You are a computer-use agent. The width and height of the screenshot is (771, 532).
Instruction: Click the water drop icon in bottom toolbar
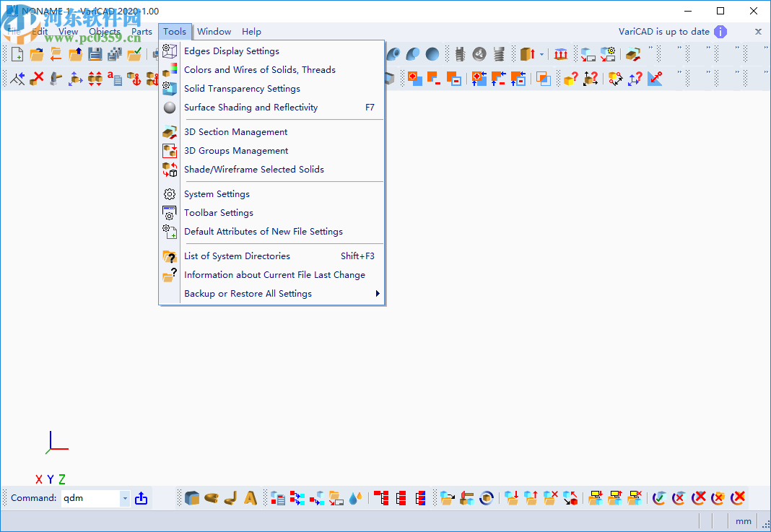(355, 498)
